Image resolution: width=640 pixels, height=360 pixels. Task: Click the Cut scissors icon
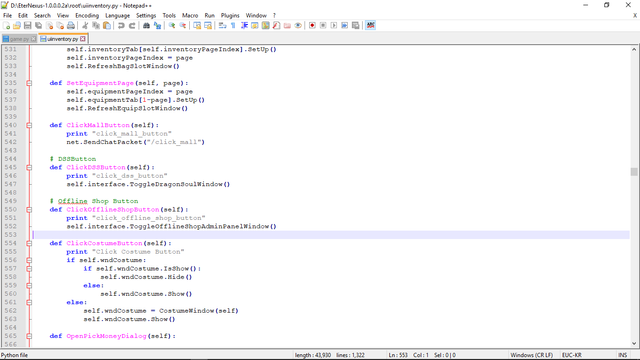(x=85, y=25)
